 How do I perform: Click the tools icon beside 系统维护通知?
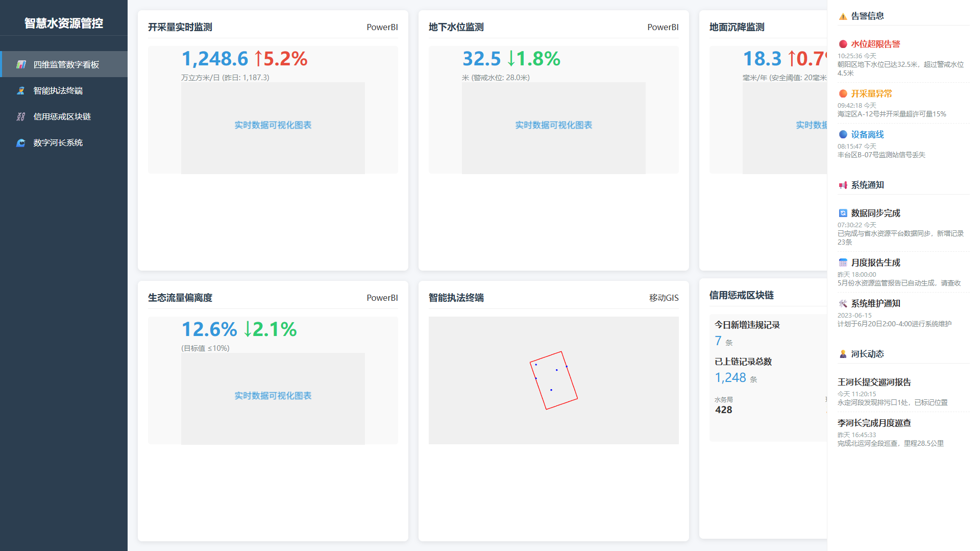[843, 304]
